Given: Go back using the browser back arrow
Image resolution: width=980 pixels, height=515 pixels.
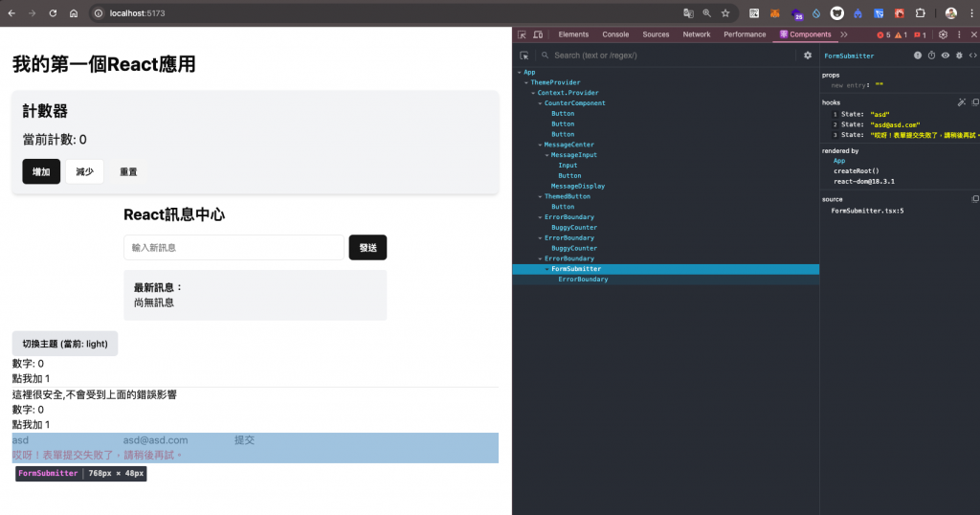Looking at the screenshot, I should [x=11, y=13].
